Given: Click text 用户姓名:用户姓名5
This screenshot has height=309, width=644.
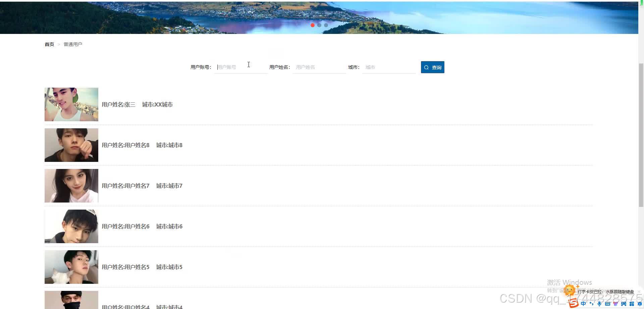Looking at the screenshot, I should [x=125, y=267].
